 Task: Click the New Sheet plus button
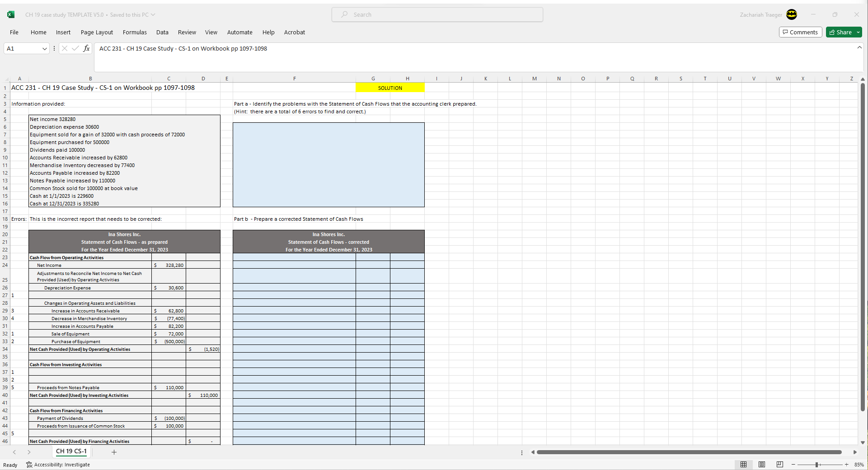point(114,452)
